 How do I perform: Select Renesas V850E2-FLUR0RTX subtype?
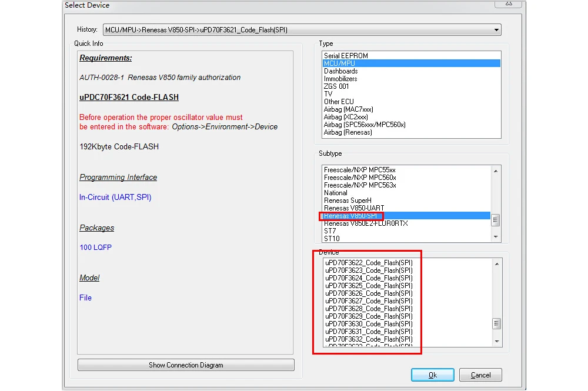point(366,223)
